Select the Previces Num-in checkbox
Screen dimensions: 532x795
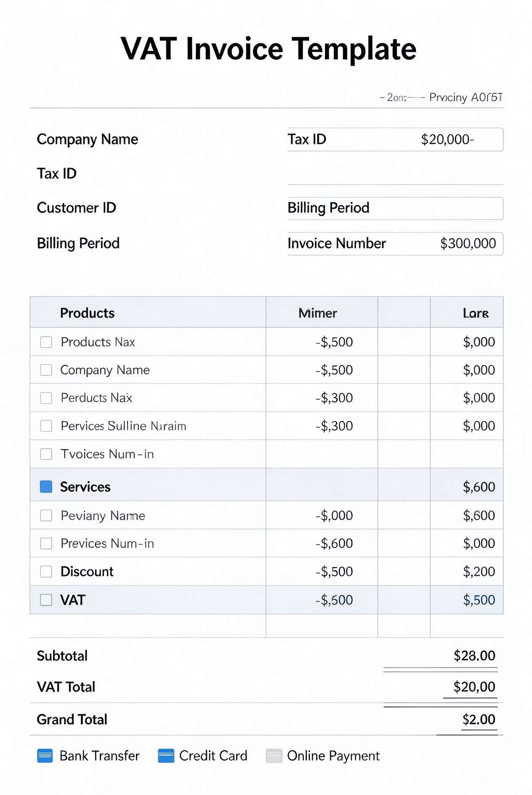coord(46,543)
